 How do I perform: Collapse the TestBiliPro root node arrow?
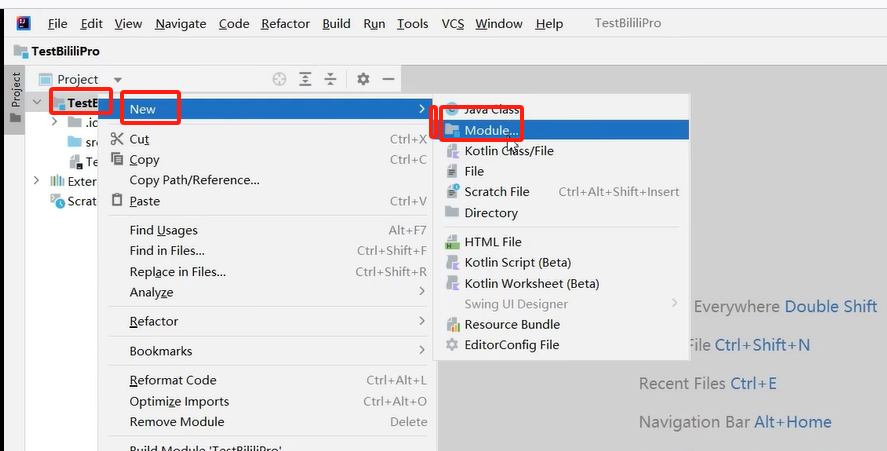click(37, 102)
